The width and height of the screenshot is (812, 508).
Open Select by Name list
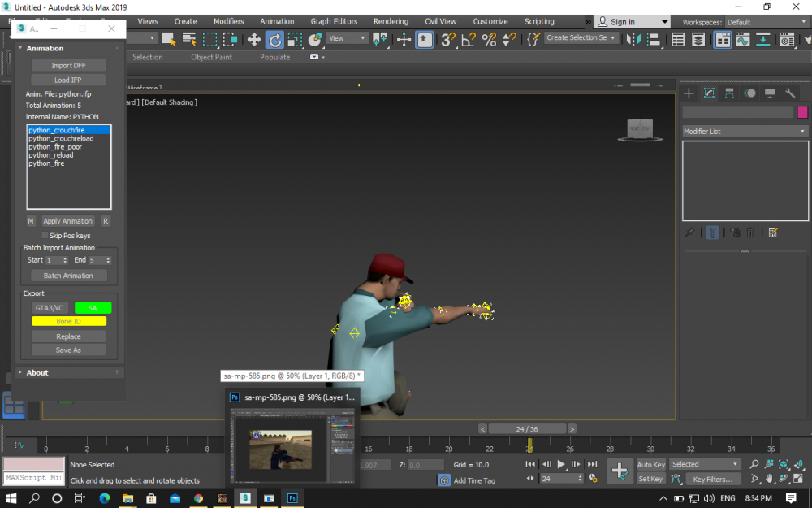click(189, 39)
